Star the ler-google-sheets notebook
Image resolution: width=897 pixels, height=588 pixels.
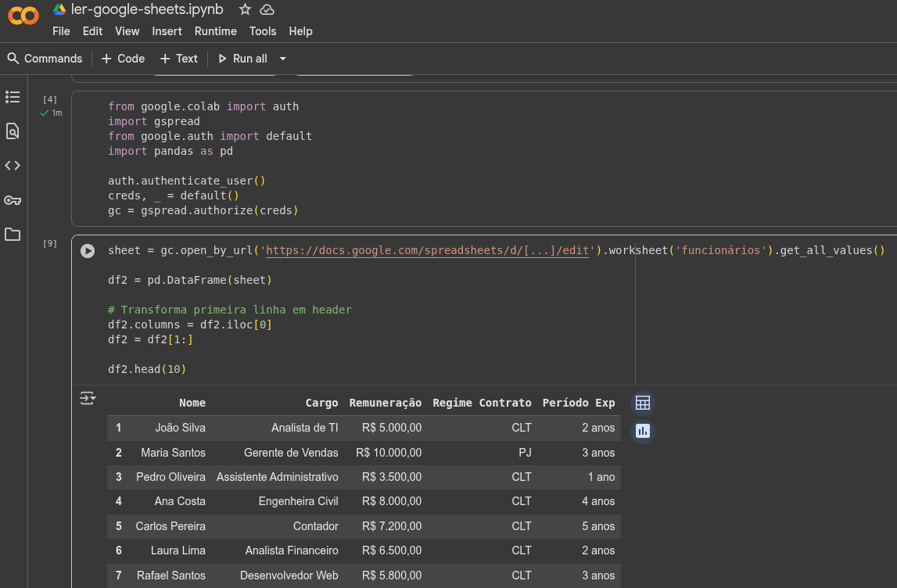coord(245,9)
